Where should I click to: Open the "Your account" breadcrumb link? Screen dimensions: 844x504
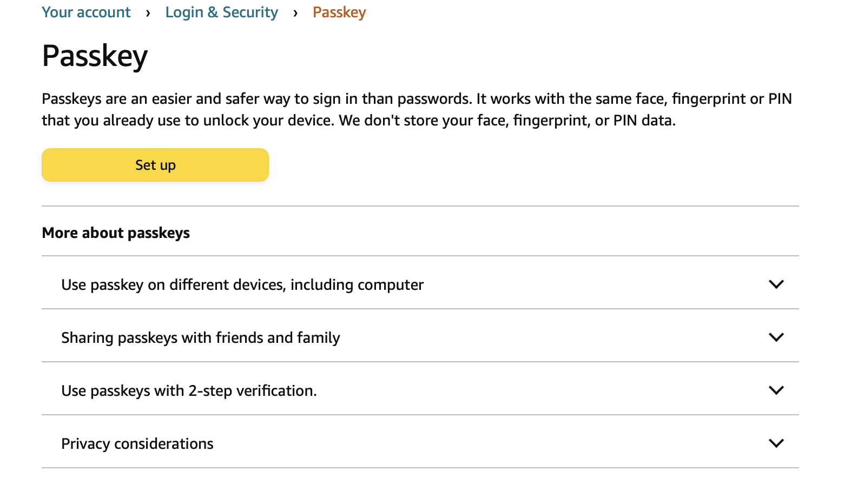[x=86, y=12]
